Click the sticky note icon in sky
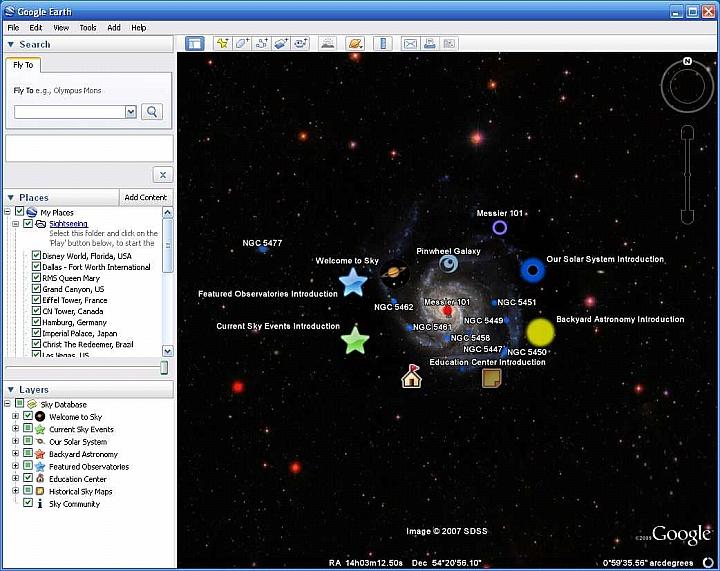Image resolution: width=720 pixels, height=571 pixels. tap(491, 379)
